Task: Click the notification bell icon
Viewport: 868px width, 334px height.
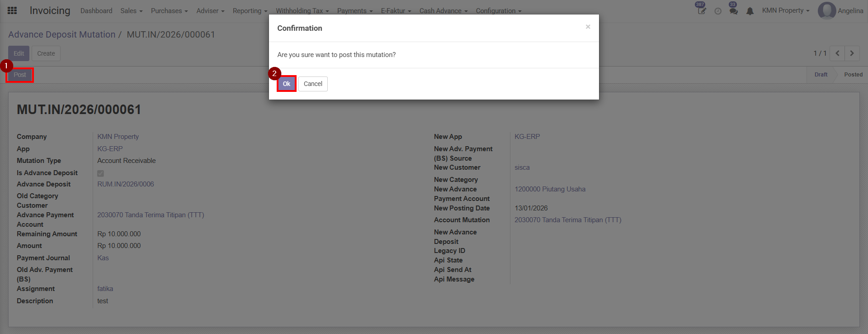Action: 750,11
